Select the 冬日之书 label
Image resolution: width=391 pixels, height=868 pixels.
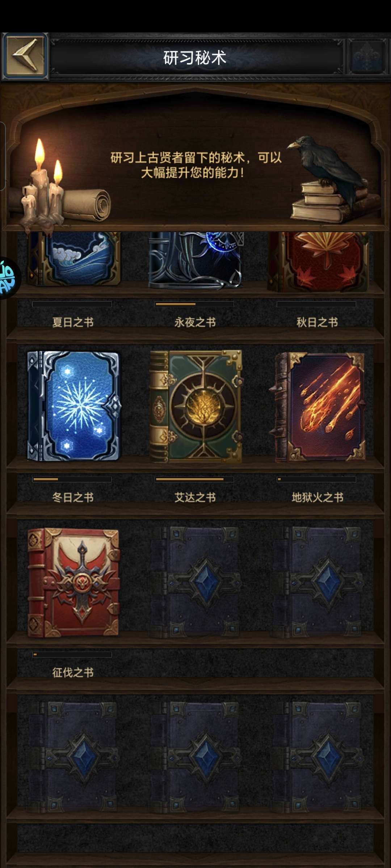point(73,497)
